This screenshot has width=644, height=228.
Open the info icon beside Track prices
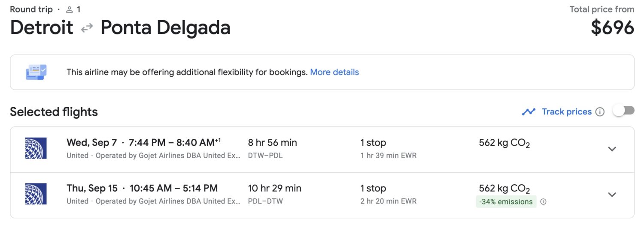tap(600, 112)
